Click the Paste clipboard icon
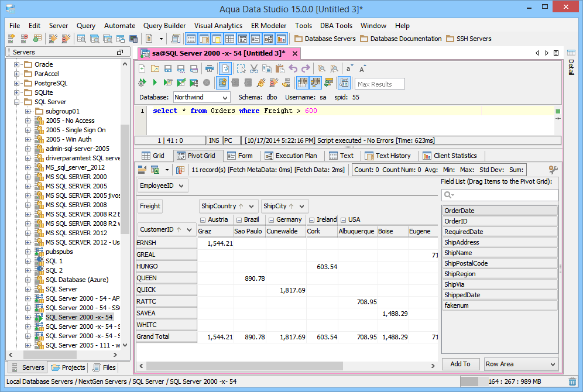The width and height of the screenshot is (583, 392). point(280,68)
